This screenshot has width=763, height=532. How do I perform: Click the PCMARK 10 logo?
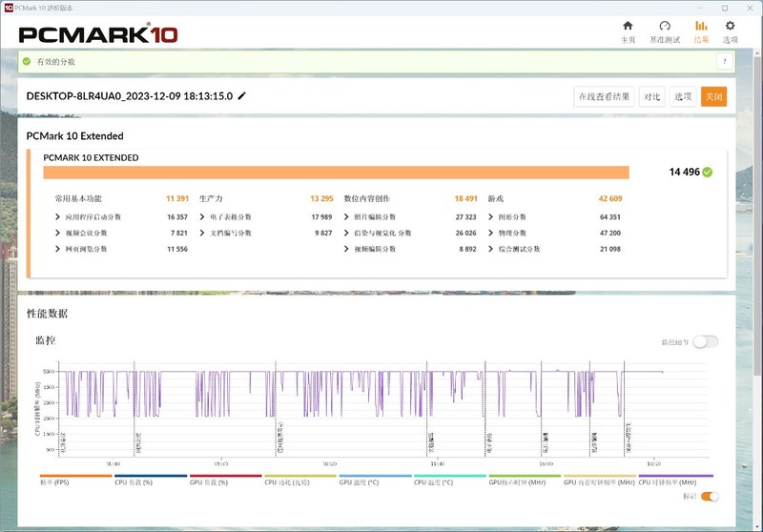98,34
